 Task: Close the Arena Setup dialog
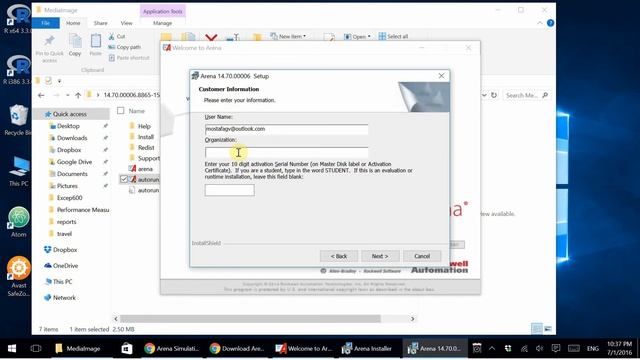pyautogui.click(x=441, y=76)
